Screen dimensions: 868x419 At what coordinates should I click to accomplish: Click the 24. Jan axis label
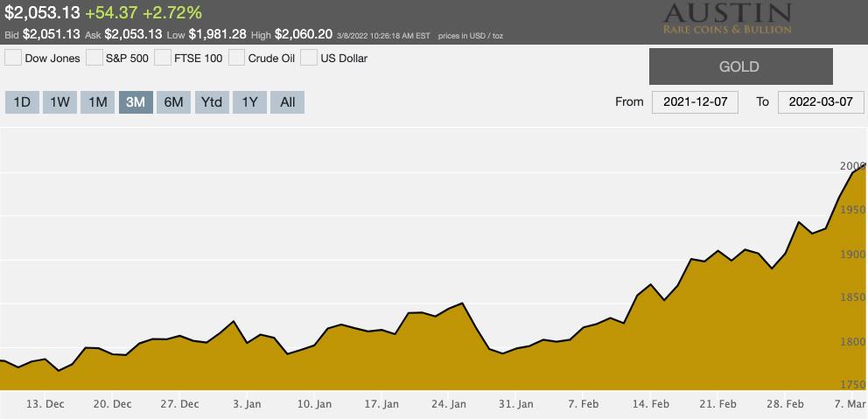[451, 404]
